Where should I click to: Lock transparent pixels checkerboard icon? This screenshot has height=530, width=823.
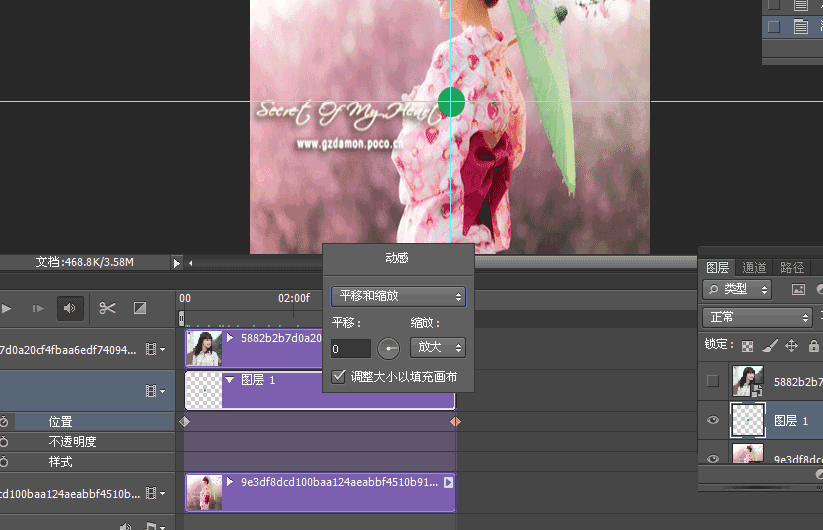click(747, 346)
